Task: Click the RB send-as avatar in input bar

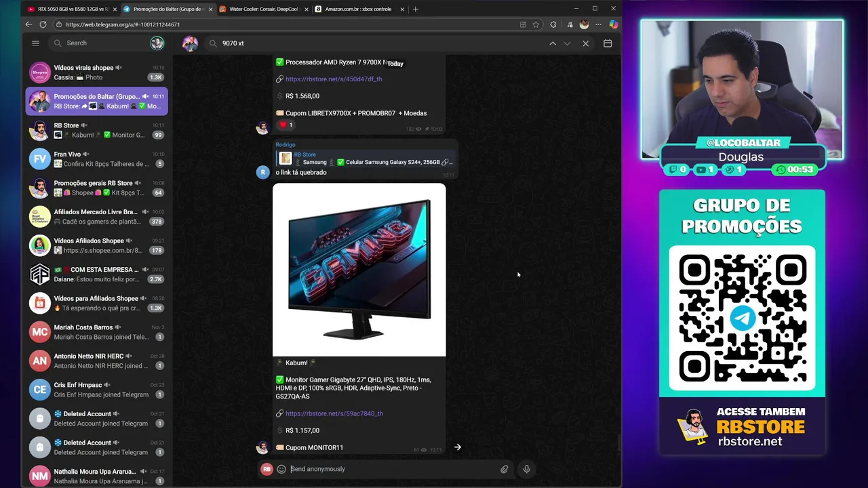Action: [x=267, y=469]
